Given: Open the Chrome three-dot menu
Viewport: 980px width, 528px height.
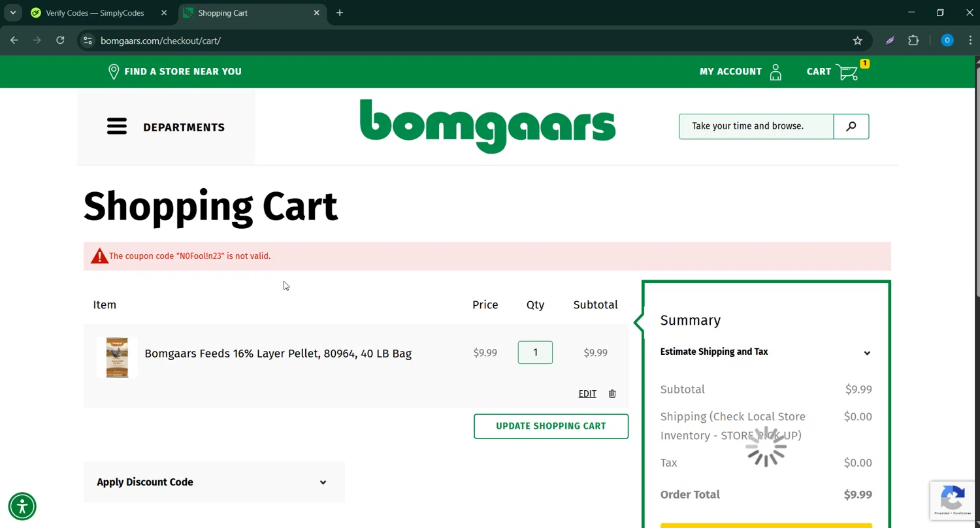Looking at the screenshot, I should [970, 41].
